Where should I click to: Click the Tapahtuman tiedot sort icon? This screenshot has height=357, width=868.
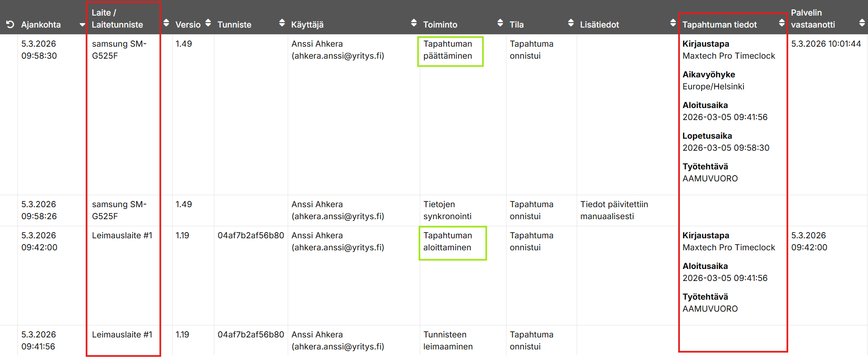(x=782, y=23)
